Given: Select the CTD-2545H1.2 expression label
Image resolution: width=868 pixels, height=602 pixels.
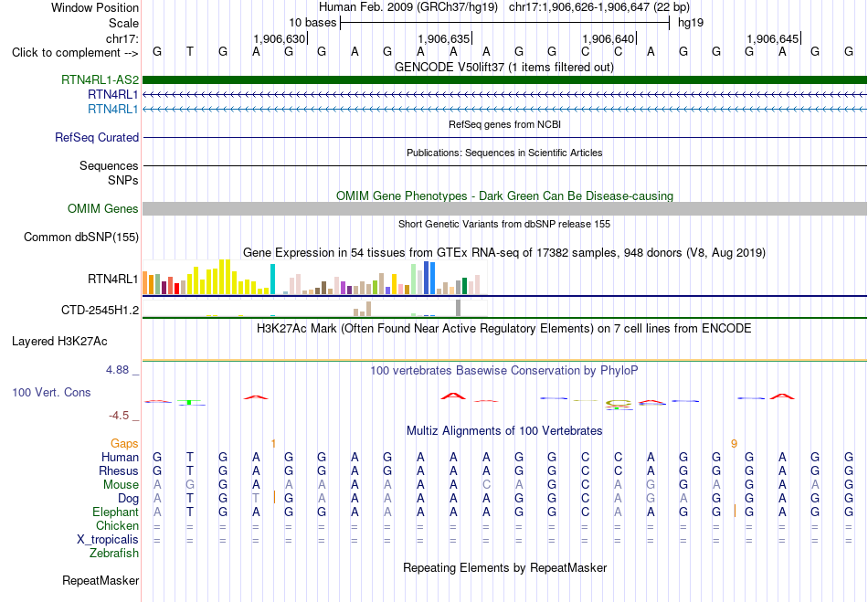Looking at the screenshot, I should 100,310.
